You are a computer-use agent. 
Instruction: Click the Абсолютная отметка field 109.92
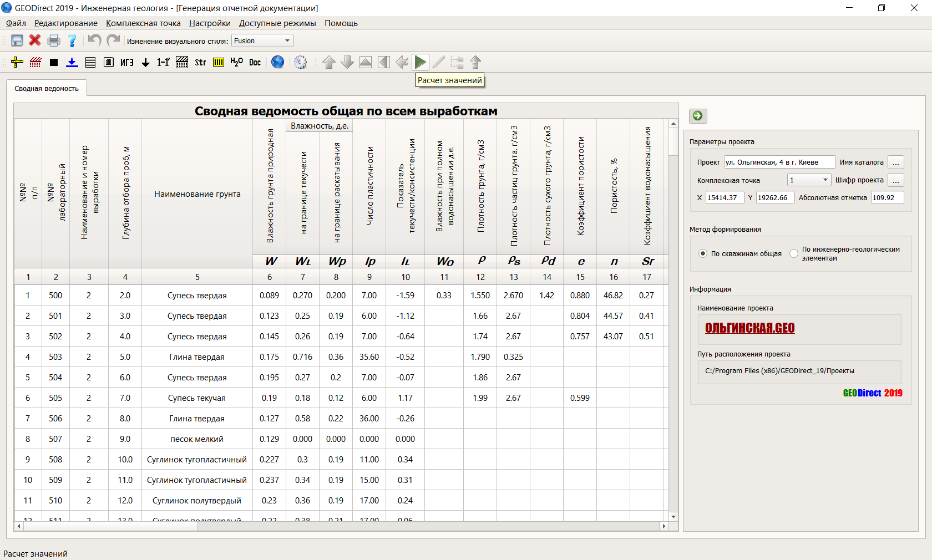pyautogui.click(x=887, y=197)
